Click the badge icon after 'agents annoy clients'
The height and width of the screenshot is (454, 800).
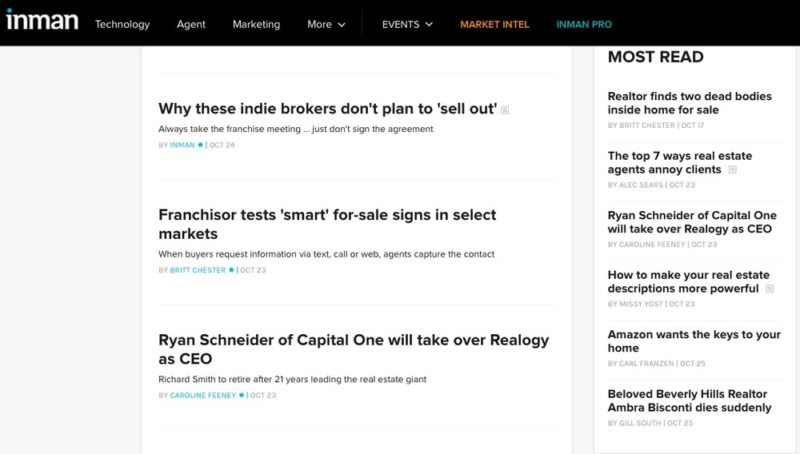coord(732,170)
